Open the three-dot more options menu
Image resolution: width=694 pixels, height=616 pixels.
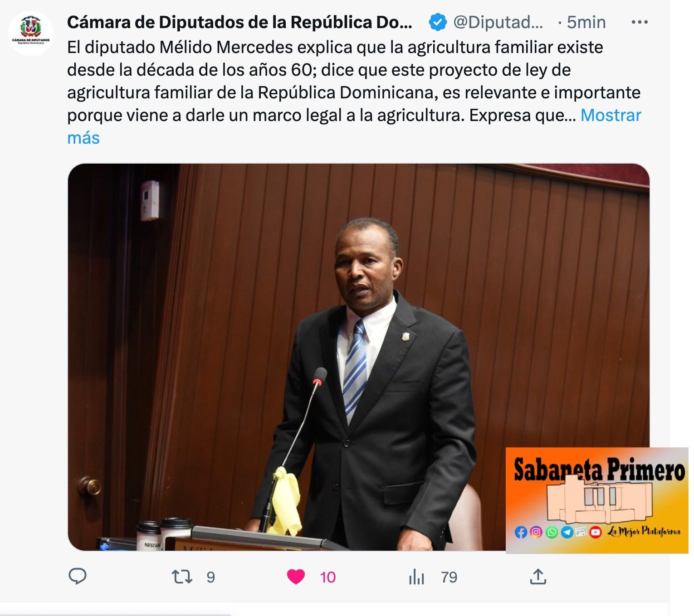pos(640,22)
